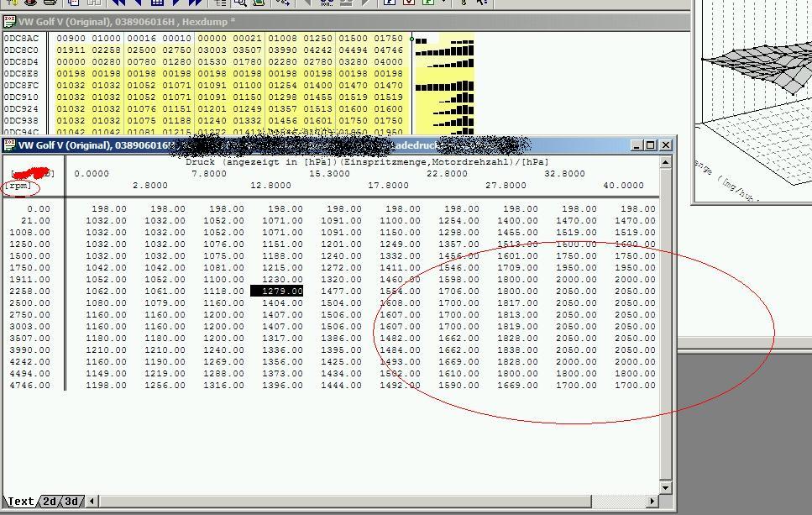
Task: Click the Hexdump window document icon
Action: 9,22
